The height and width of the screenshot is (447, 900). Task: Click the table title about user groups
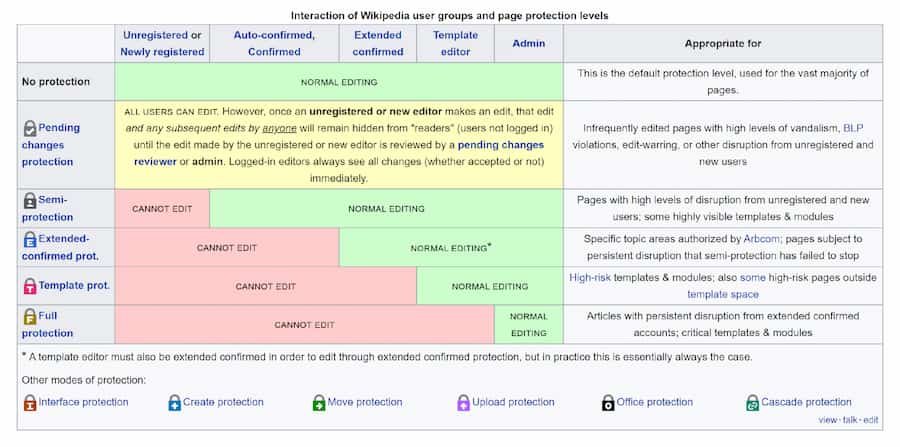pos(449,15)
